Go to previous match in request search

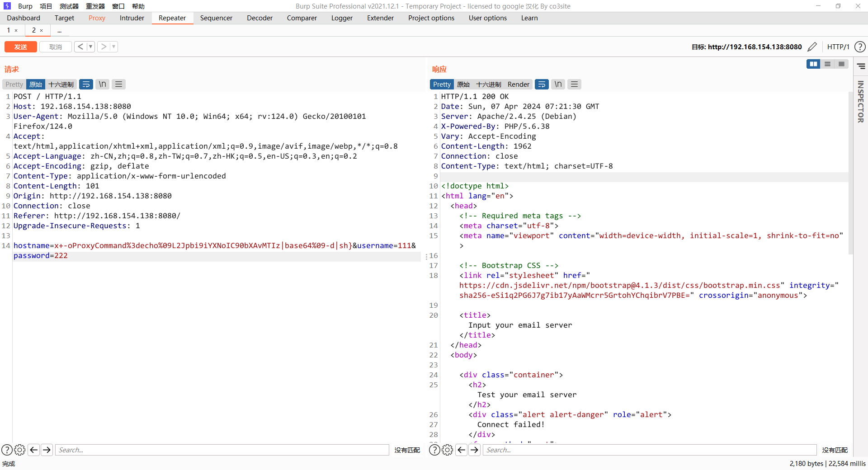[34, 450]
